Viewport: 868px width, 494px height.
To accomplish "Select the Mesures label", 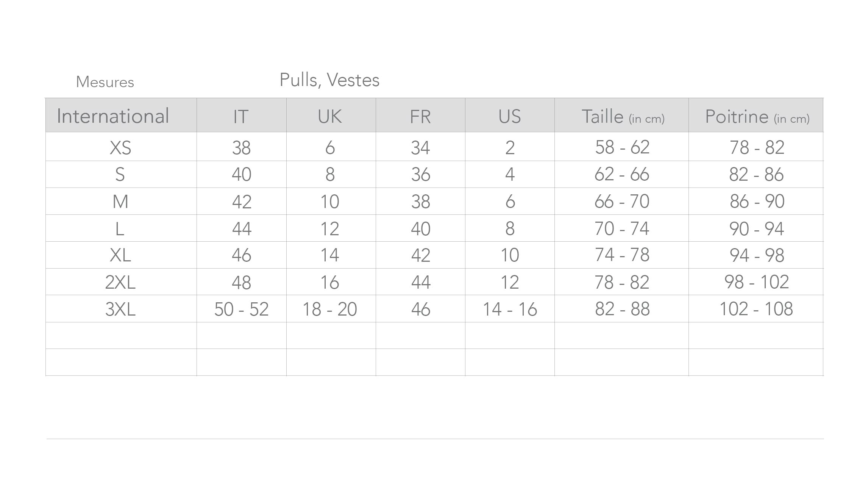I will click(x=105, y=82).
